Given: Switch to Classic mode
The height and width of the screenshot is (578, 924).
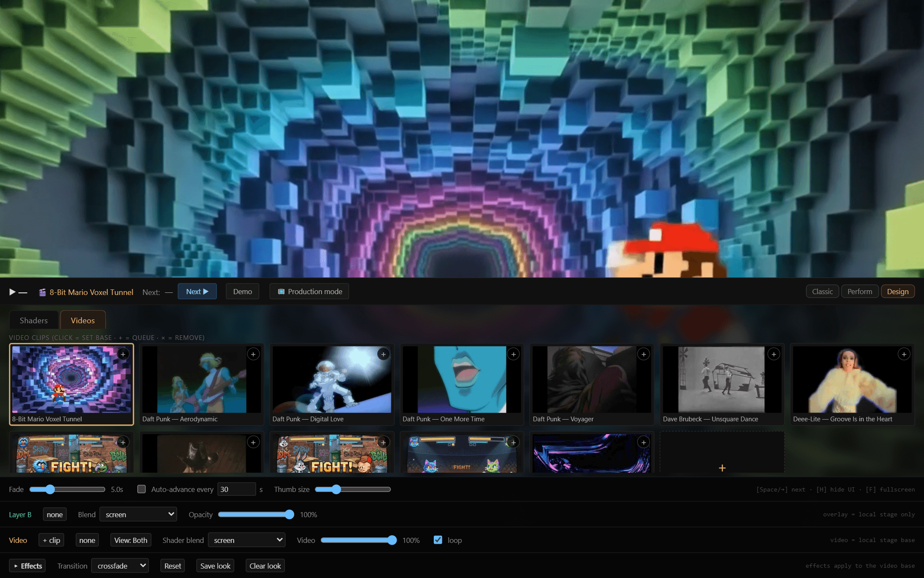Looking at the screenshot, I should (822, 292).
